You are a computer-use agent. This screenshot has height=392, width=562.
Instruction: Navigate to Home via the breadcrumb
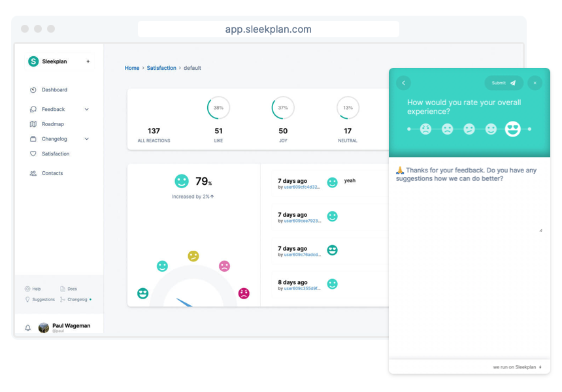coord(132,68)
